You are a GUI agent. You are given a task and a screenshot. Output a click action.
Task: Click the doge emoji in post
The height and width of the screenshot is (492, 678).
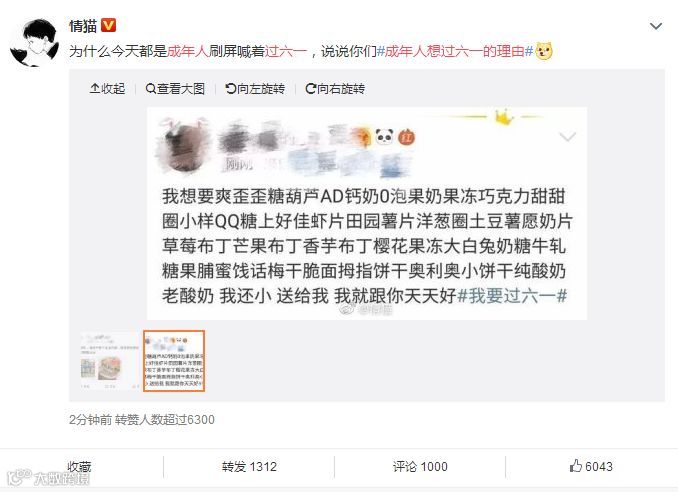[544, 51]
